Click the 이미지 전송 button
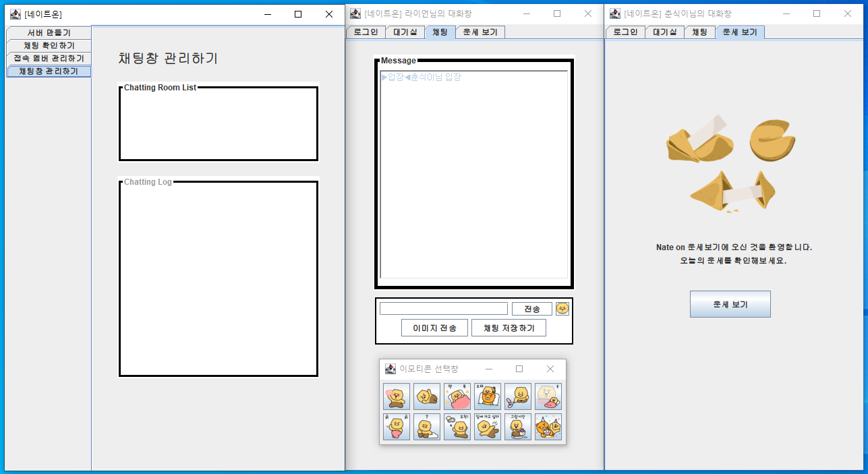Screen dimensions: 868x474 coord(435,328)
